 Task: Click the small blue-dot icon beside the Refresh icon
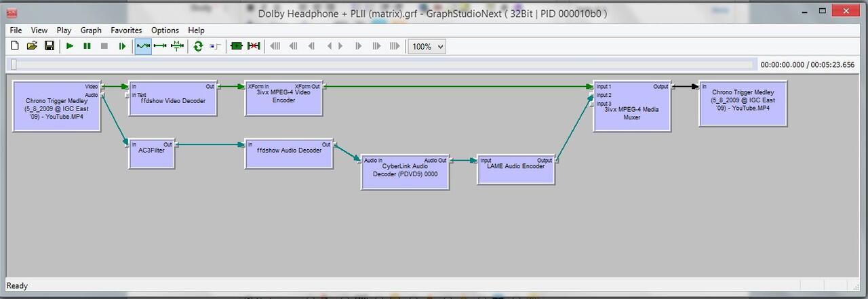coord(215,46)
